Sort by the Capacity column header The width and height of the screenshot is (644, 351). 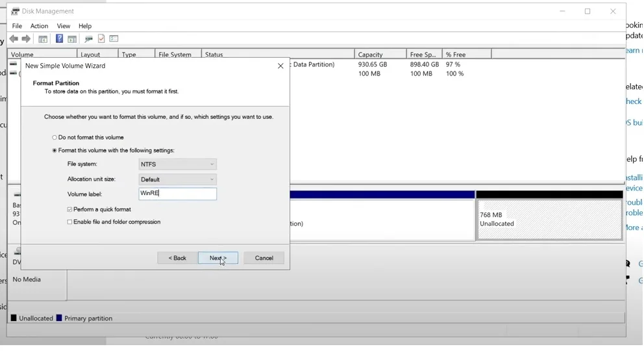(380, 54)
